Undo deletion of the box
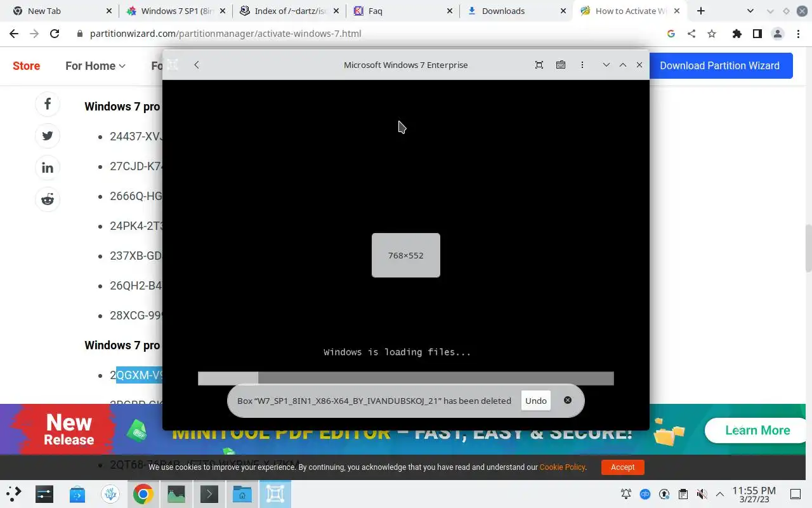Screen dimensions: 812x508 coord(536,401)
